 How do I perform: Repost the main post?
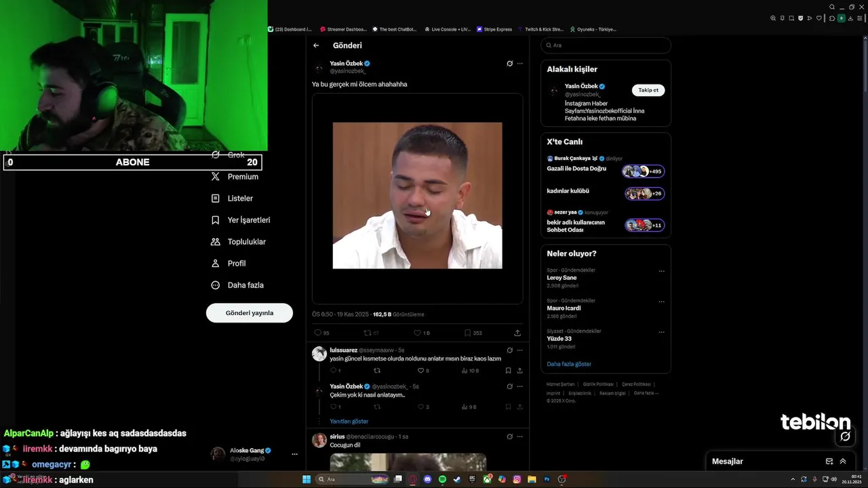pyautogui.click(x=371, y=333)
